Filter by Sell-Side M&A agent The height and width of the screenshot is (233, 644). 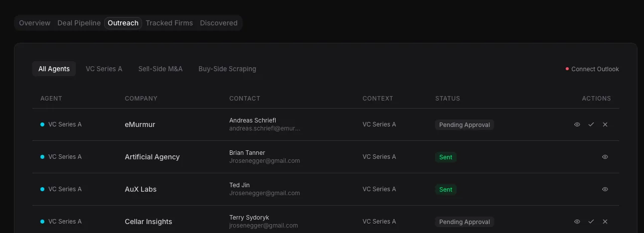tap(161, 69)
